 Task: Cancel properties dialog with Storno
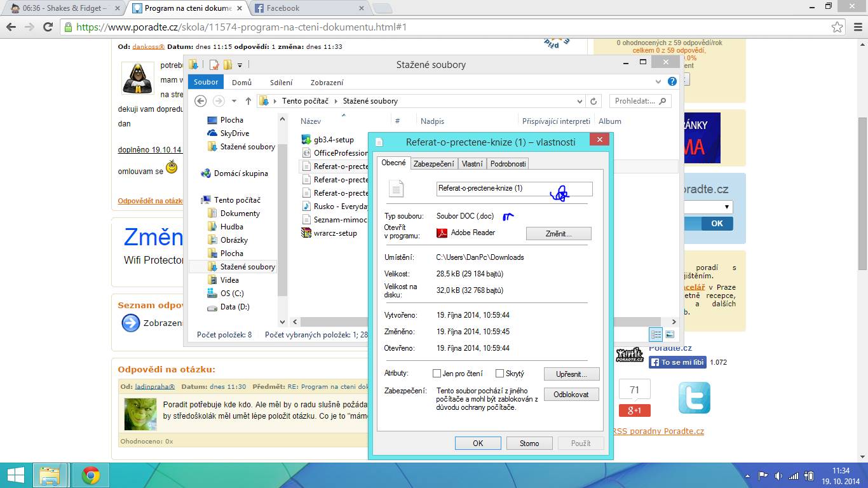(529, 444)
